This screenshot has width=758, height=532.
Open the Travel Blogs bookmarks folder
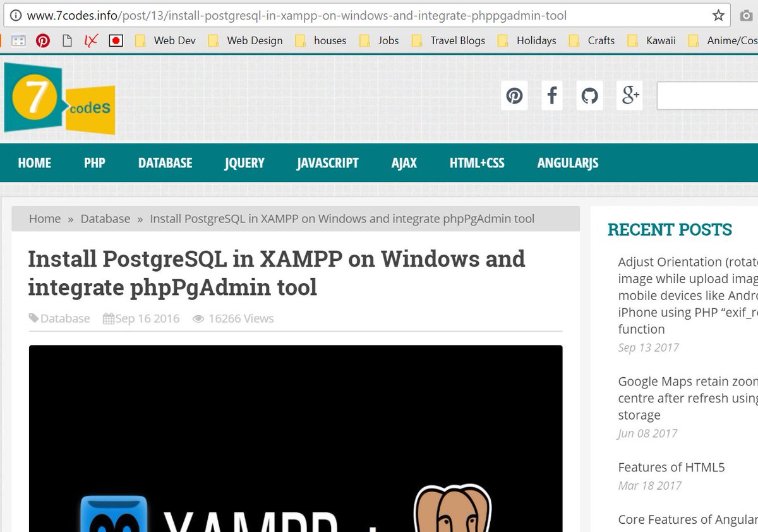pos(448,40)
